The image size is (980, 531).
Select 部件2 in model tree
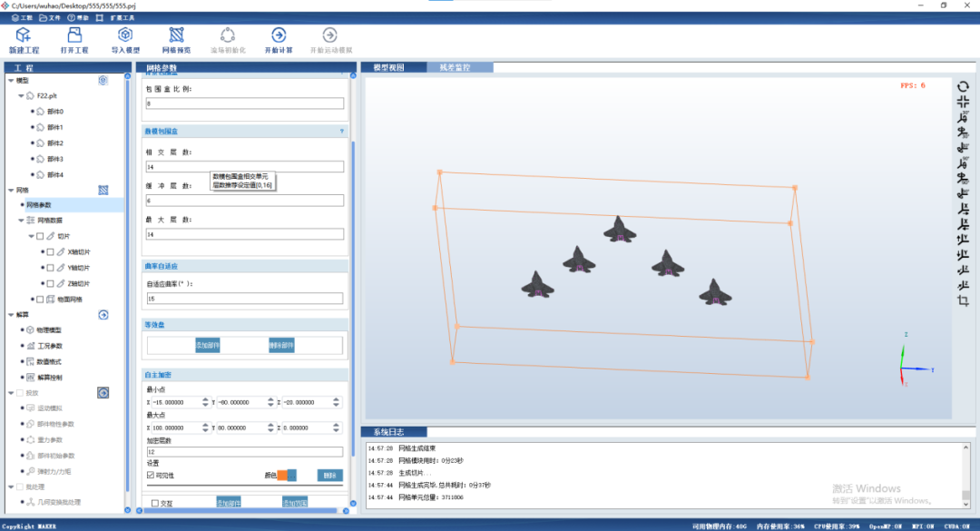55,143
